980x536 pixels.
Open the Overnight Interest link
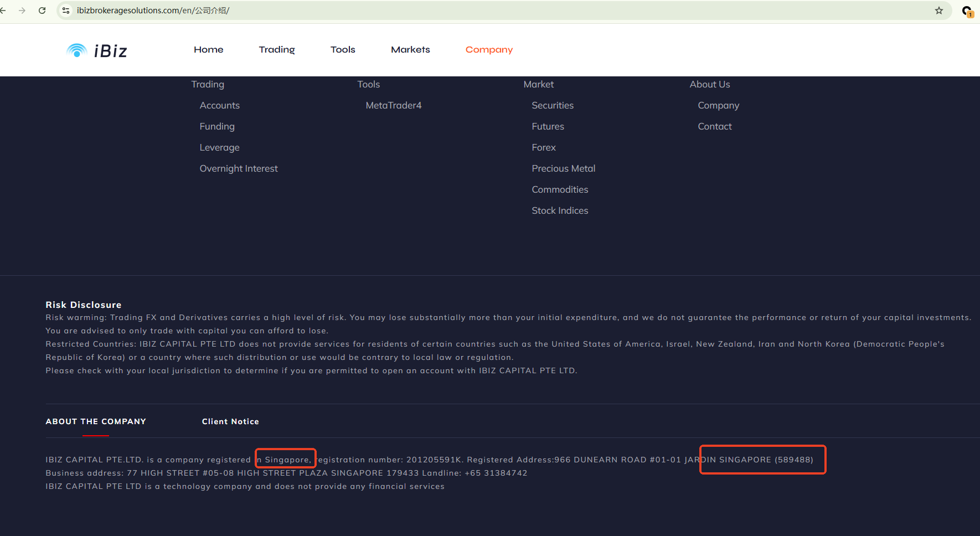239,169
